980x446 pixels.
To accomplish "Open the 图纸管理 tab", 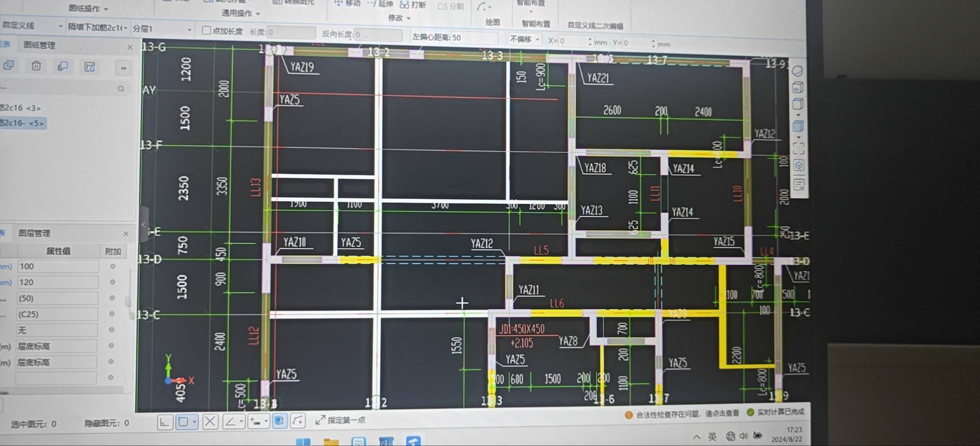I will (x=39, y=45).
